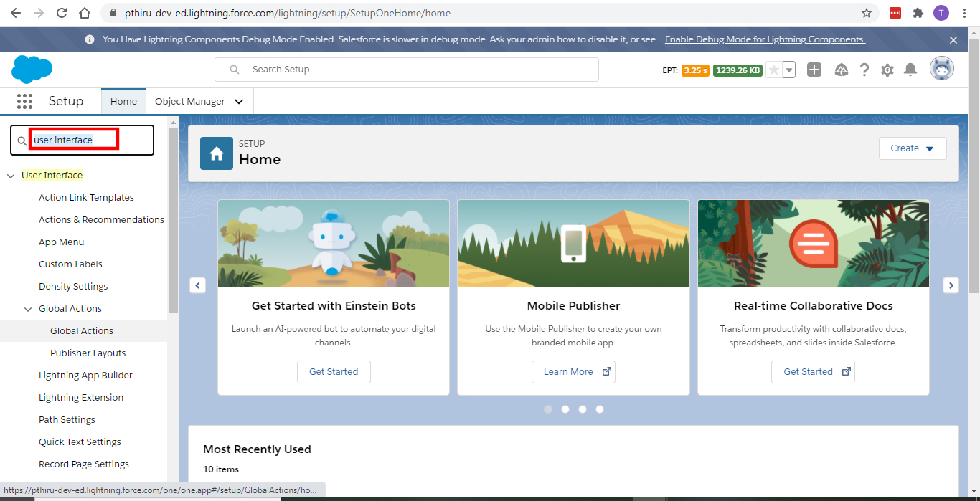The image size is (980, 501).
Task: Collapse the Global Actions tree node
Action: pyautogui.click(x=27, y=308)
